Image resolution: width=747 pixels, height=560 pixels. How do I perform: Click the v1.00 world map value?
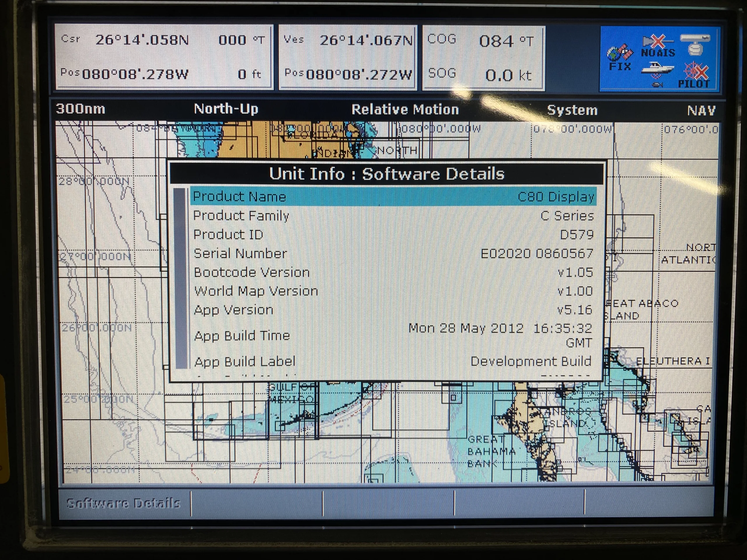(575, 291)
